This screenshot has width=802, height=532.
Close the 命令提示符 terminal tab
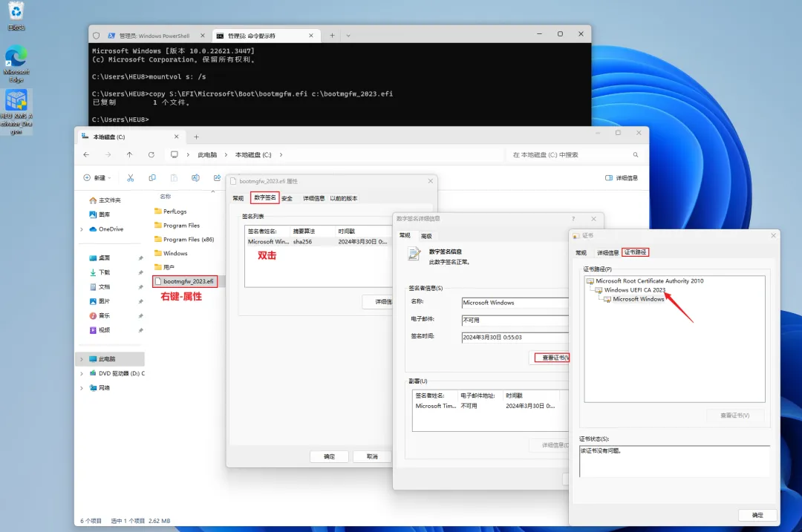(311, 36)
